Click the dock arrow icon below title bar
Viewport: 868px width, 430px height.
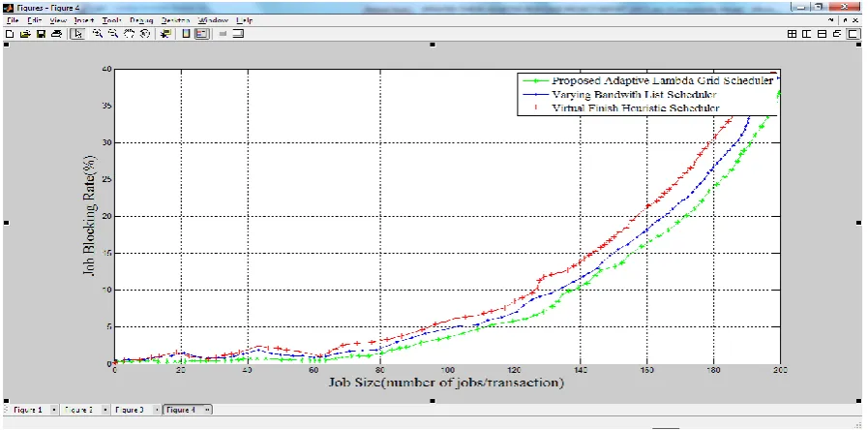(x=830, y=20)
